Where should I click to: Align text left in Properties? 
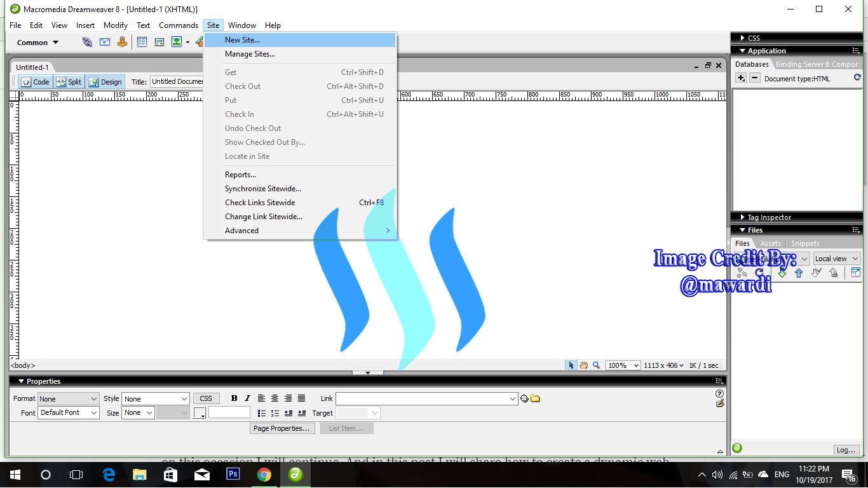click(x=261, y=398)
